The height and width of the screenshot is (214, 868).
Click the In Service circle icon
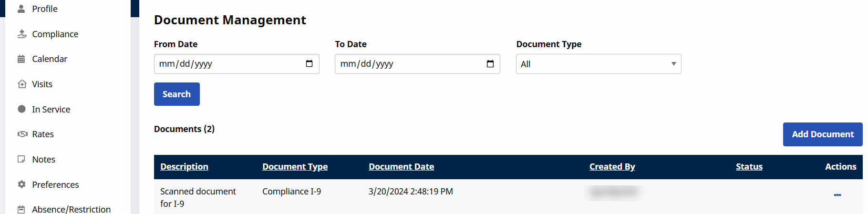click(x=21, y=109)
